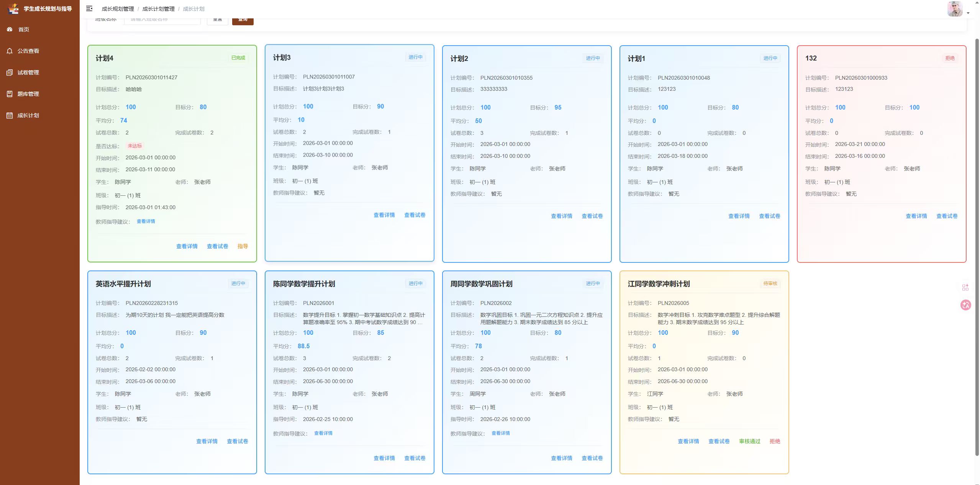View papers of 周同学数学巩固计划
Image resolution: width=980 pixels, height=485 pixels.
592,458
